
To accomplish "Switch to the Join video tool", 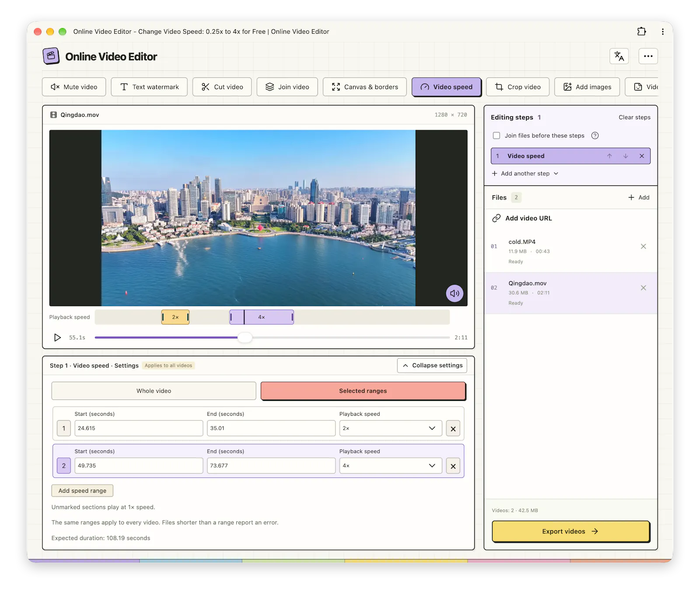I will coord(287,87).
